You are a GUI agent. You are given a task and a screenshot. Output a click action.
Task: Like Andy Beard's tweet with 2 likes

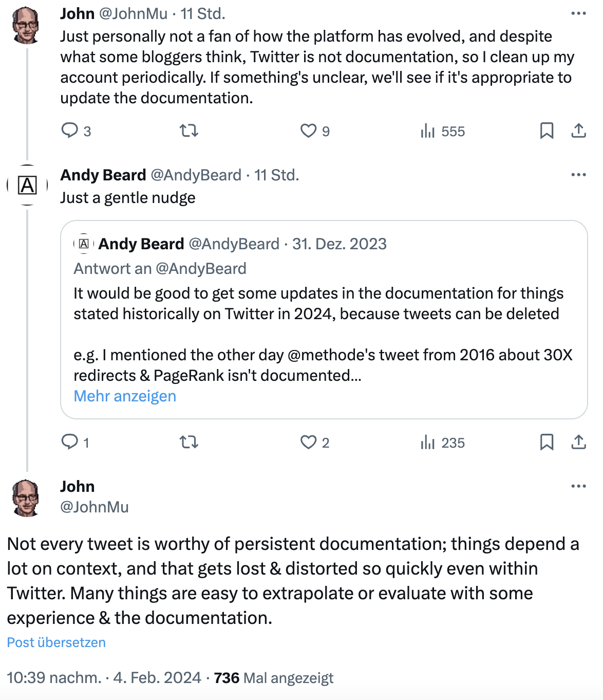(308, 442)
